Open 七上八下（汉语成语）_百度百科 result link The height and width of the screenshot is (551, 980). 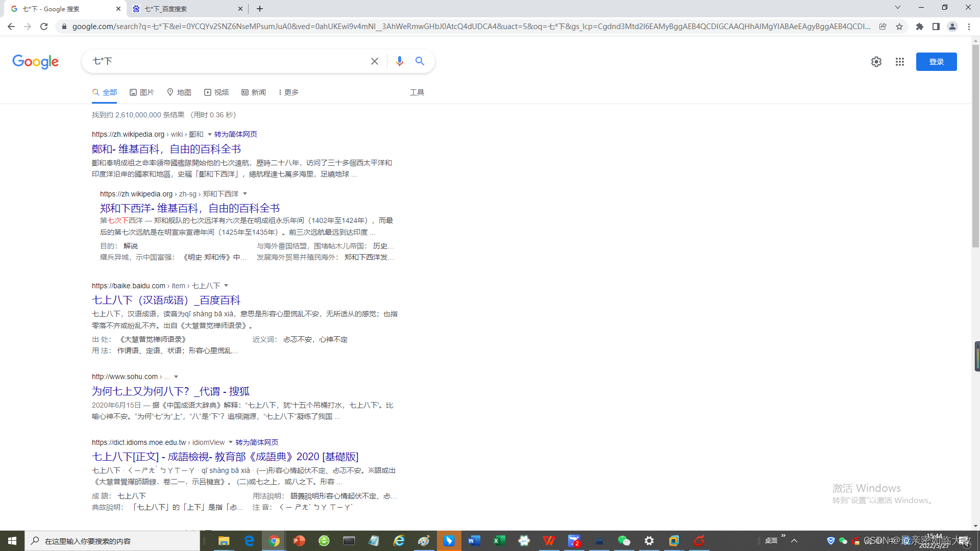click(x=166, y=300)
